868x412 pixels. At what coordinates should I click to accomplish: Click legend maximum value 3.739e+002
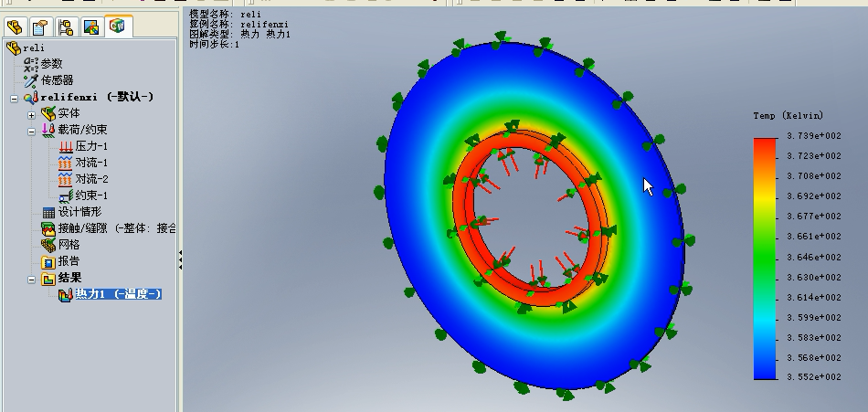pyautogui.click(x=814, y=136)
